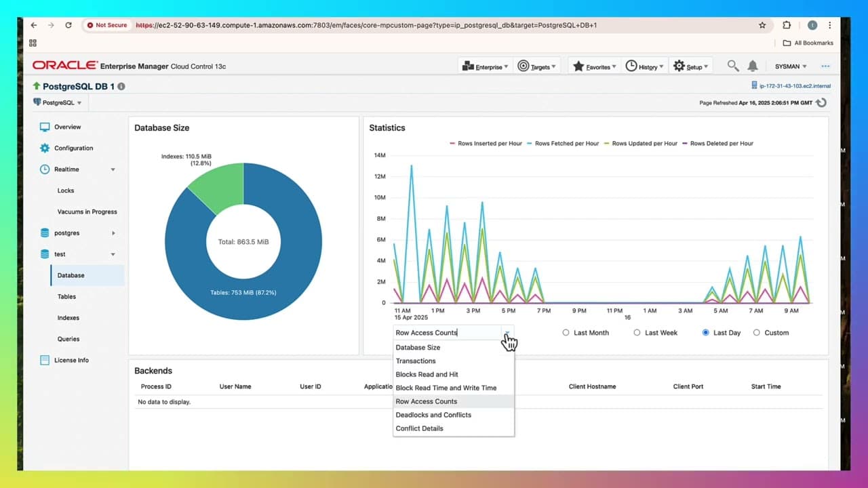Select Transactions from the statistics dropdown list
868x488 pixels.
pyautogui.click(x=416, y=361)
